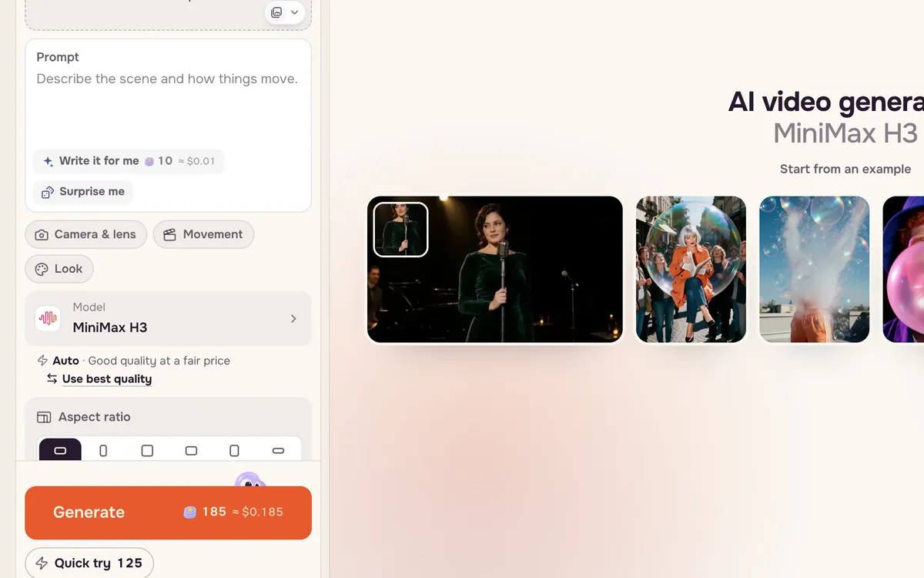Select the singer at microphone example
Screen dimensions: 924x578
tap(494, 270)
